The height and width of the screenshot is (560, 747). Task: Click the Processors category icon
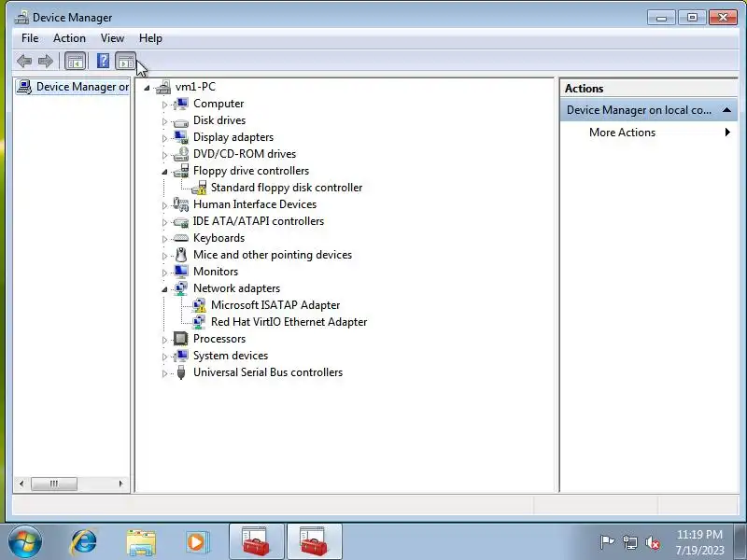pos(180,339)
